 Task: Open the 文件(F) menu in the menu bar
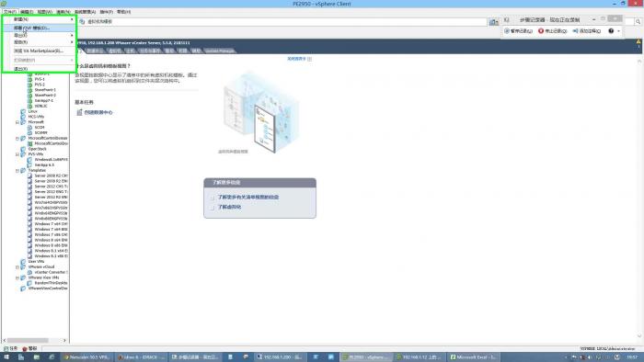click(x=10, y=12)
